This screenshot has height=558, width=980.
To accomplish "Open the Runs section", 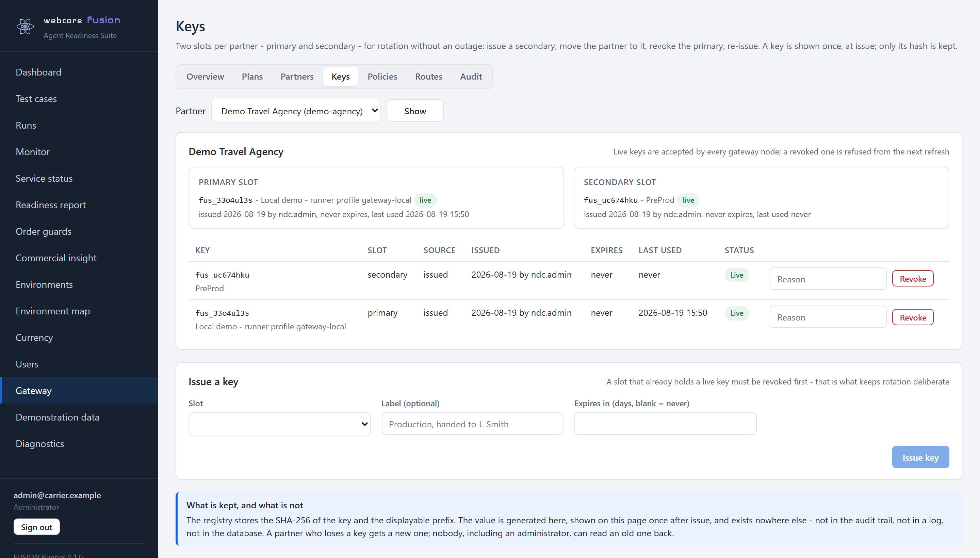I will coord(26,125).
